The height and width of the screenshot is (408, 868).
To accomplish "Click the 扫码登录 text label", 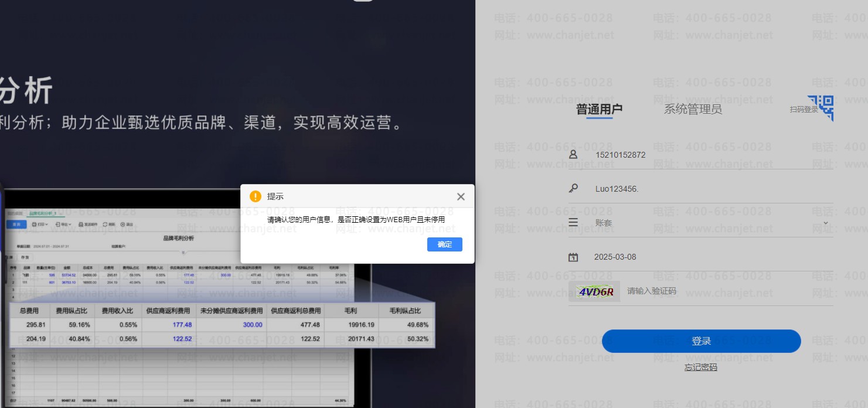I will click(803, 110).
